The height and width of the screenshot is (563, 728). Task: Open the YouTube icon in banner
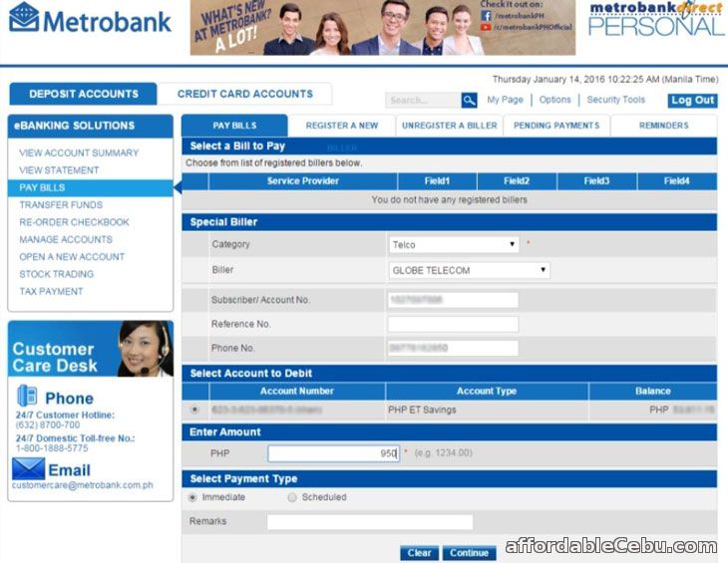click(486, 27)
